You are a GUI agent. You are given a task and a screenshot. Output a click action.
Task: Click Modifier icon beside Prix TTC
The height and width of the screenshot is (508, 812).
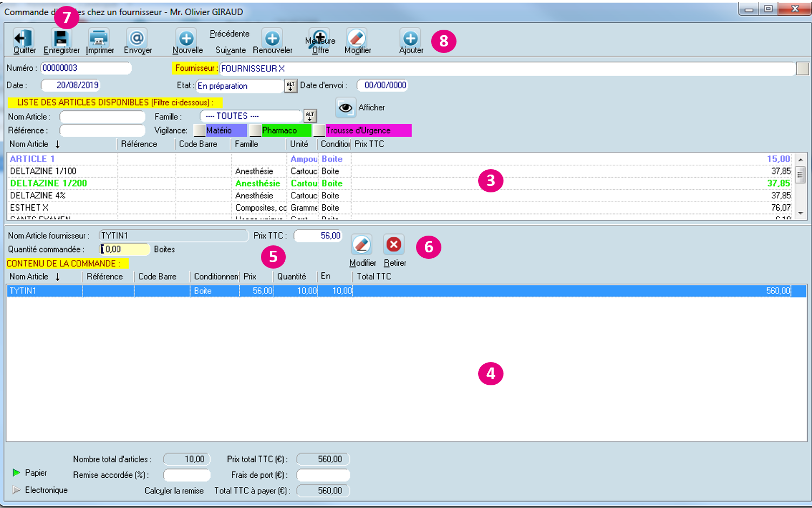tap(361, 245)
